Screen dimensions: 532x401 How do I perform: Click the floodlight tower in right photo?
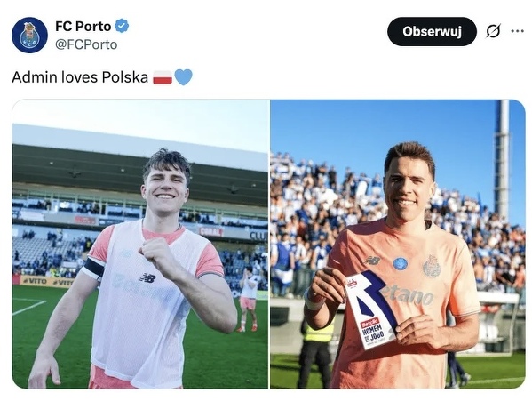click(502, 159)
